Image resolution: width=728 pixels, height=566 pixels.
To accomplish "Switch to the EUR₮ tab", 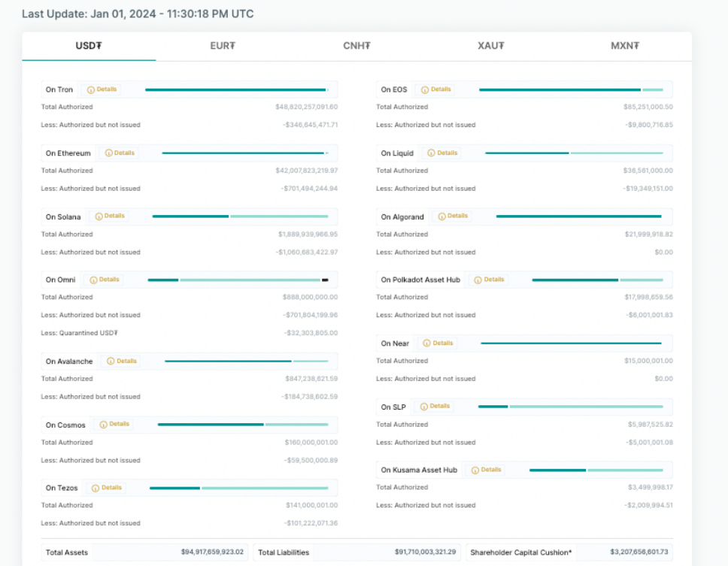I will click(x=223, y=46).
